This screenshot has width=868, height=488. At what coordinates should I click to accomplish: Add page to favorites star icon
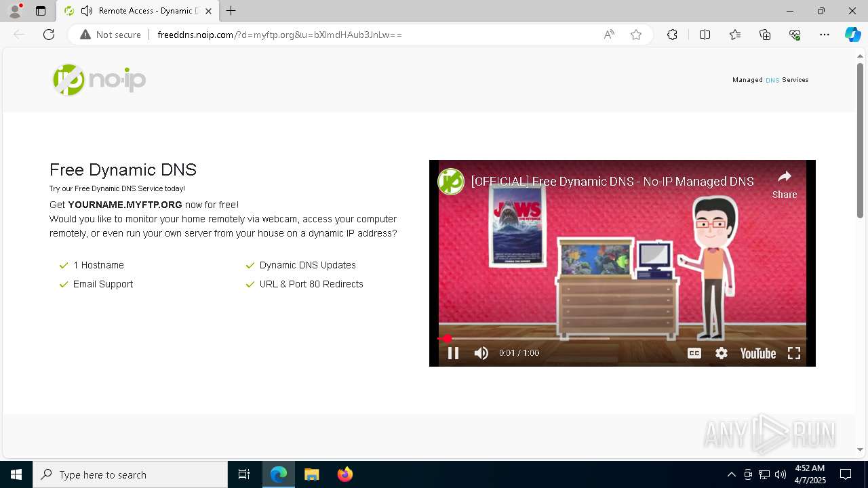pyautogui.click(x=636, y=35)
